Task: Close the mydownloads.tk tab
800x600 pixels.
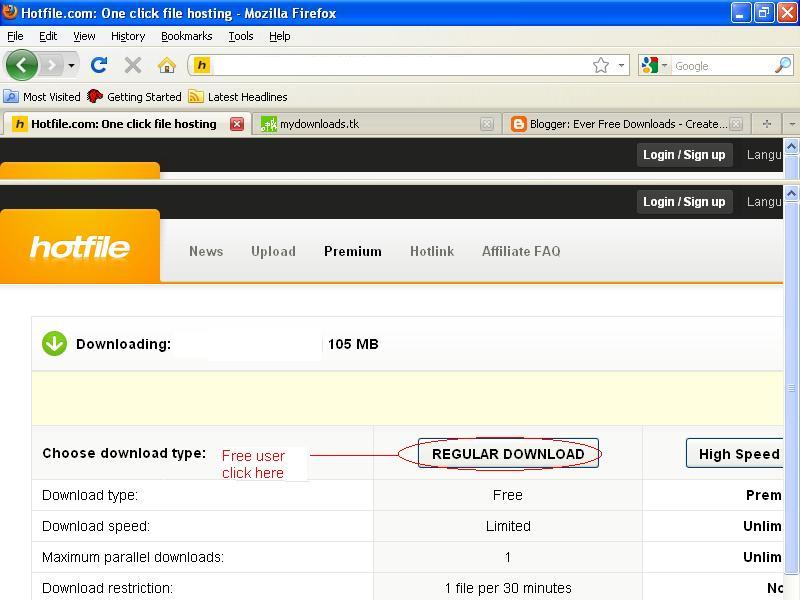Action: (487, 124)
